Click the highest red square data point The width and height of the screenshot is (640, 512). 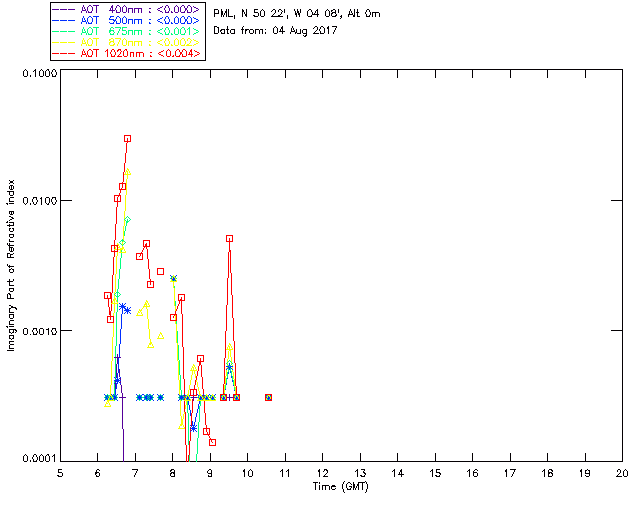[127, 139]
